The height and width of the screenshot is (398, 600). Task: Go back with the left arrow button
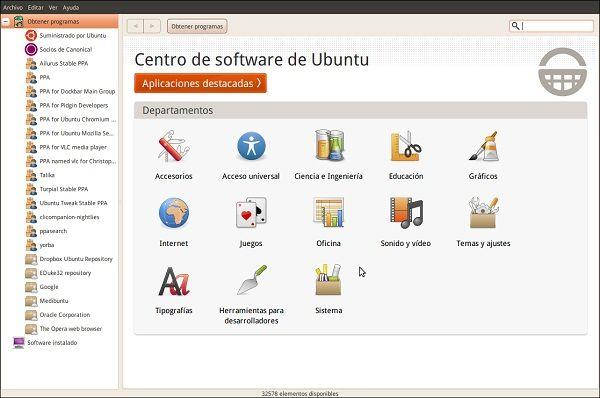tap(135, 26)
